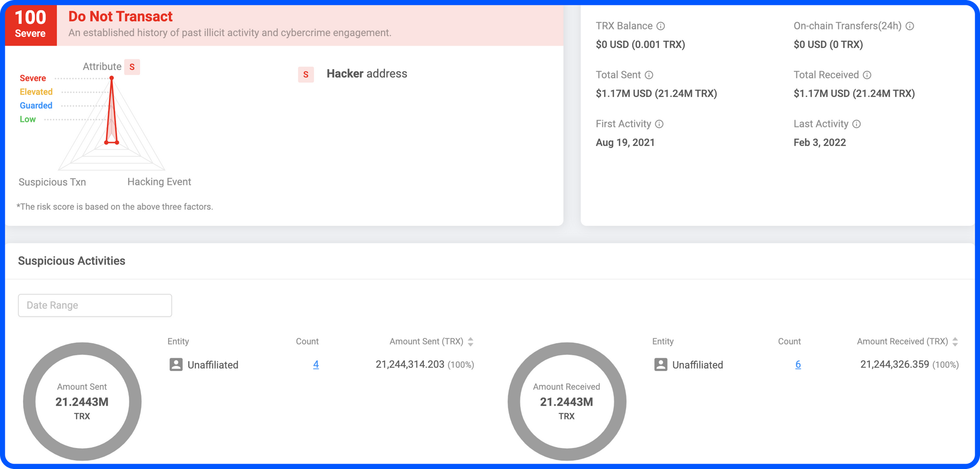This screenshot has height=469, width=980.
Task: Click the Hacking Event radar chart vertex
Action: (x=116, y=143)
